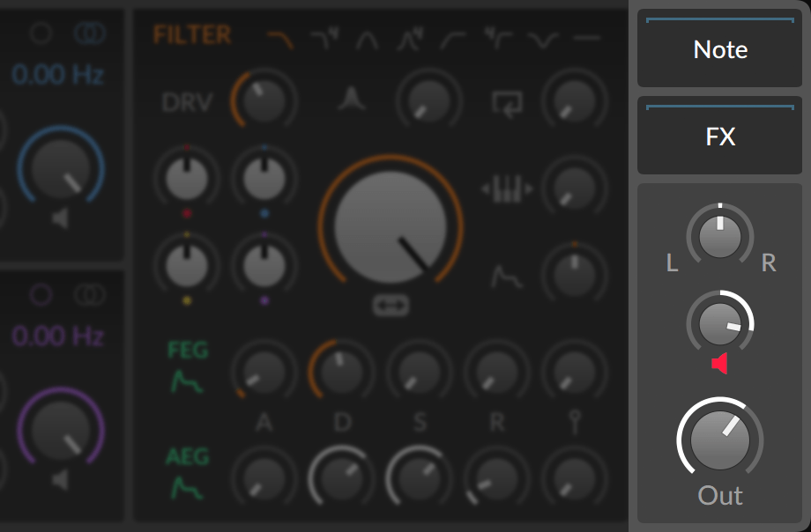The height and width of the screenshot is (532, 811).
Task: Click the blue-dotted modulation knob
Action: coord(264,178)
